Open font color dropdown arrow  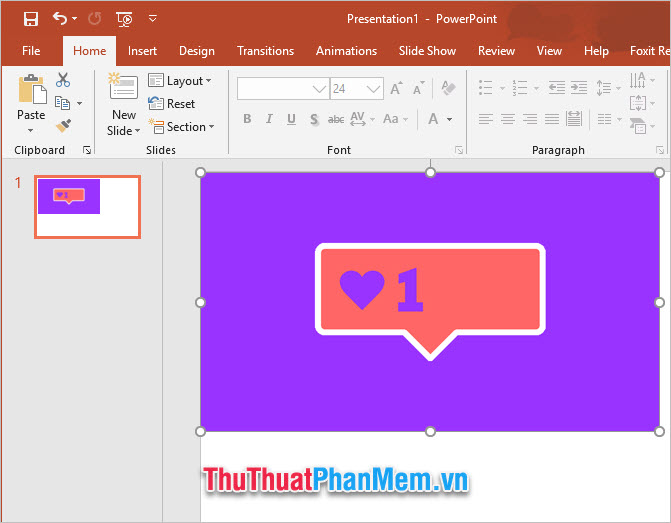449,119
